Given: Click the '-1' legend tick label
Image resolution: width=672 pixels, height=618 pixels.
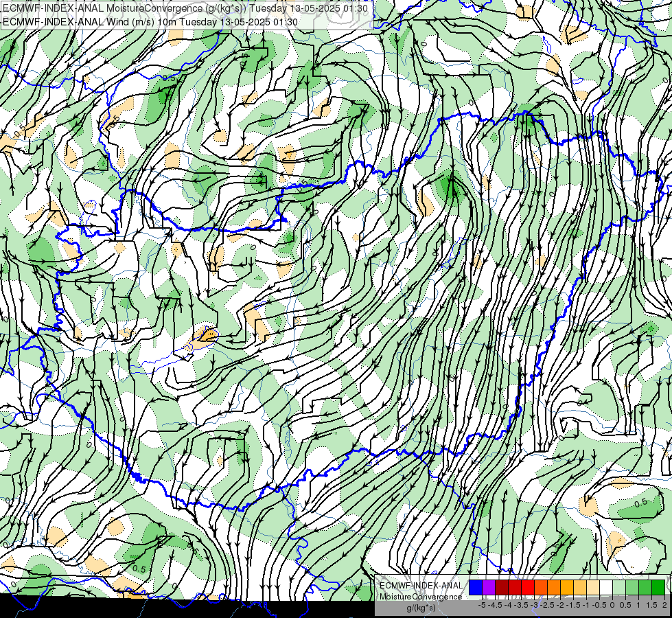Looking at the screenshot, I should 586,605.
